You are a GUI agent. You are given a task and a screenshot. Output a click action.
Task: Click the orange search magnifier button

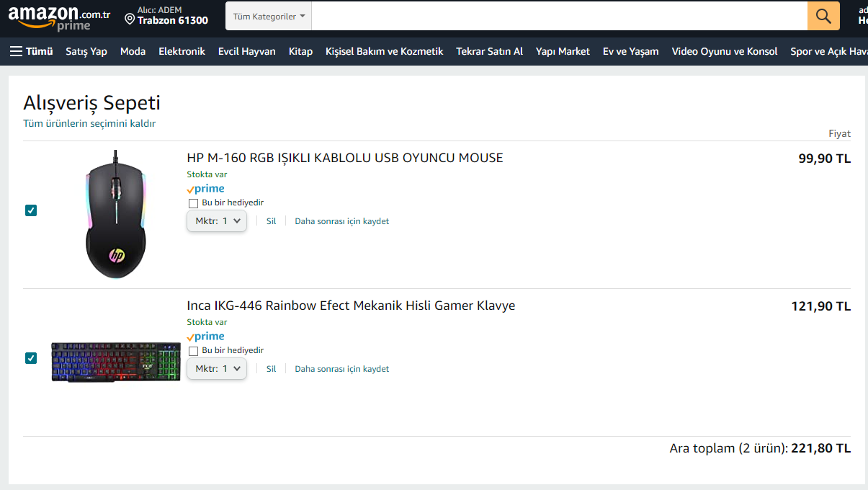(x=823, y=16)
